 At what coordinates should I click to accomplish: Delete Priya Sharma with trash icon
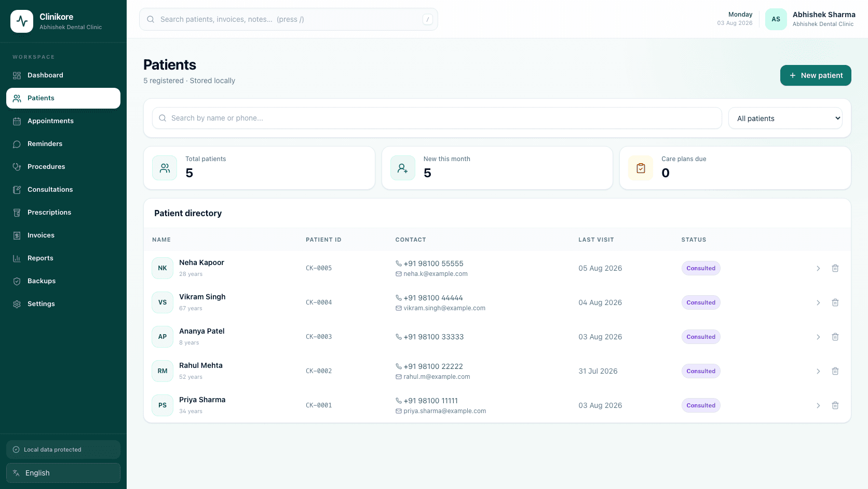coord(835,405)
